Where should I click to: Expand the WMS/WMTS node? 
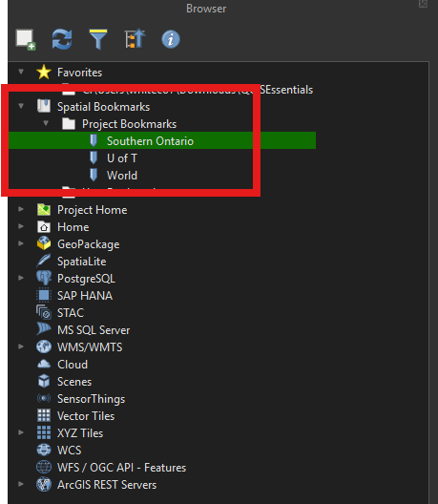pyautogui.click(x=21, y=346)
